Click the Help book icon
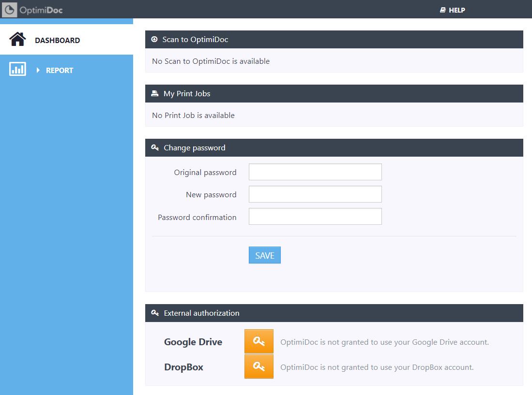This screenshot has height=395, width=532. click(442, 10)
